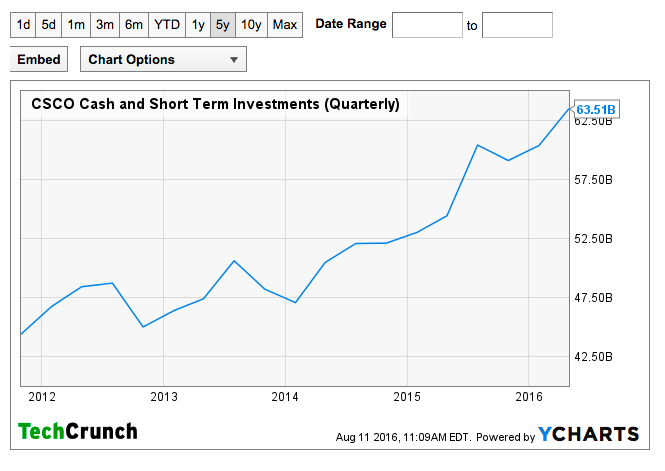Switch chart to 1y range

[198, 24]
